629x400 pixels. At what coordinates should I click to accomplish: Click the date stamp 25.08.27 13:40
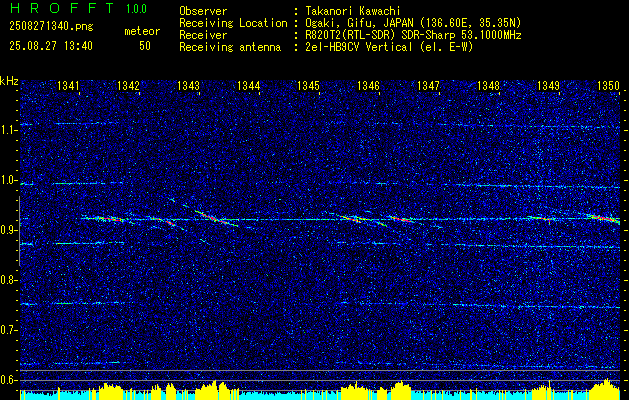(51, 46)
